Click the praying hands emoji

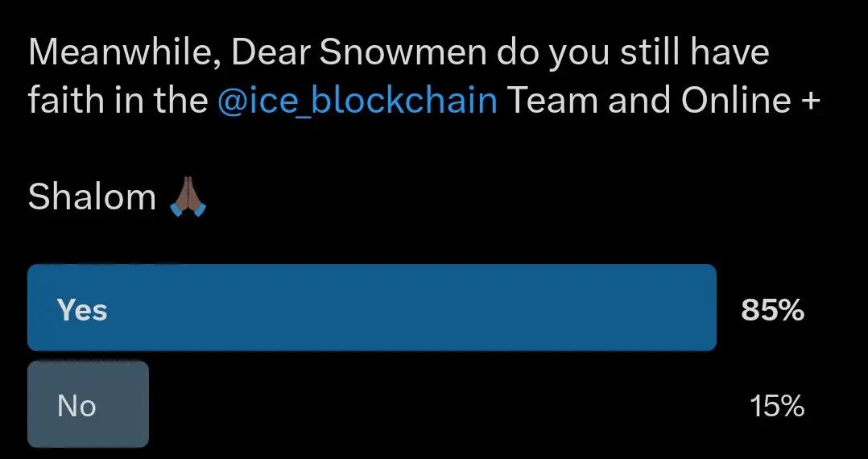pyautogui.click(x=188, y=196)
